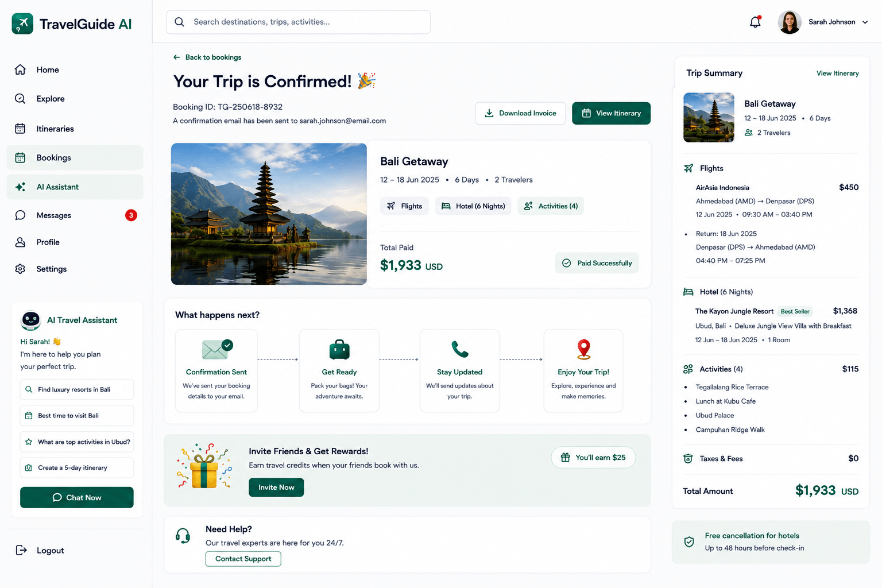The width and height of the screenshot is (882, 588).
Task: Click Logout label in sidebar
Action: click(51, 550)
